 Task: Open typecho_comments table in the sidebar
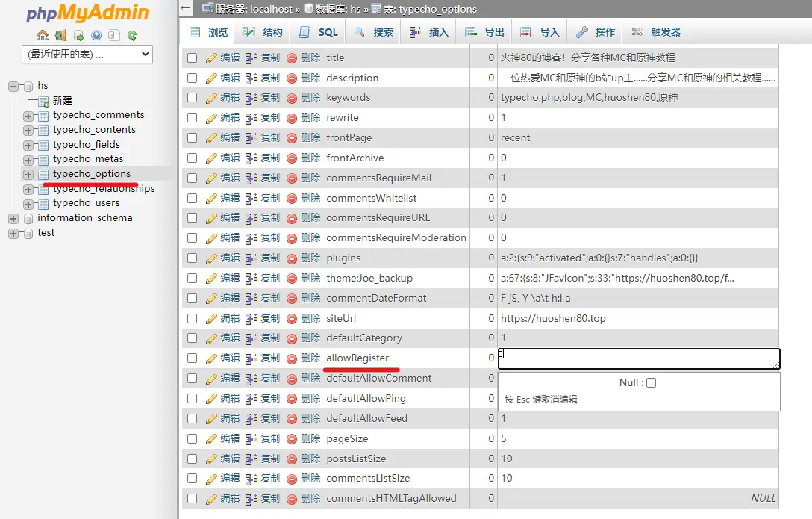(x=99, y=115)
